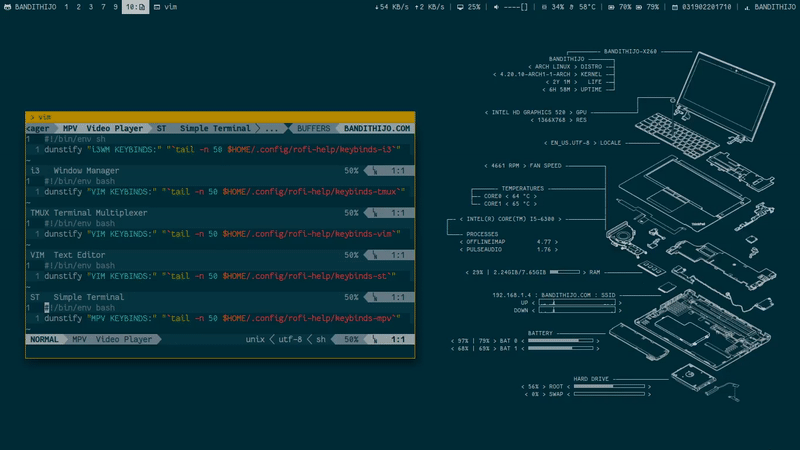The image size is (800, 450).
Task: Click the volume indicator in the top bar
Action: (511, 7)
